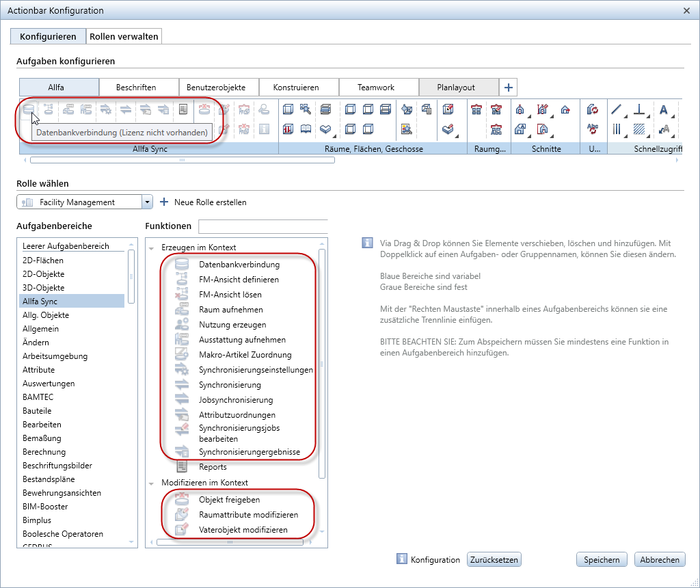The width and height of the screenshot is (700, 588).
Task: Select Objekt freigeben function entry
Action: tap(229, 500)
